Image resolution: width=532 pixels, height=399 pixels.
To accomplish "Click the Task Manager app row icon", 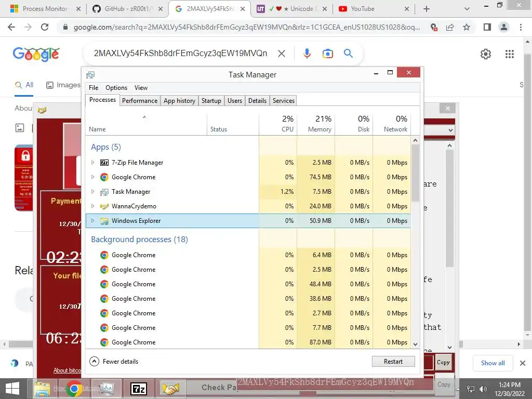I will coord(104,192).
